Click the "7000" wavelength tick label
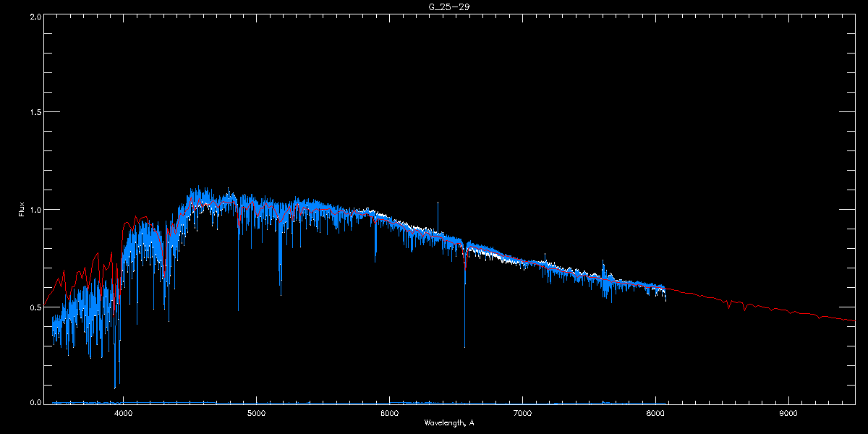The width and height of the screenshot is (868, 434). 522,414
